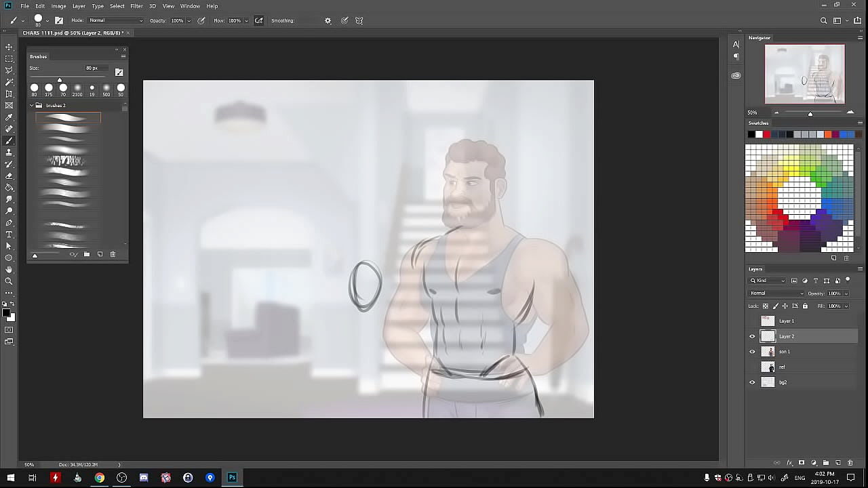Image resolution: width=868 pixels, height=488 pixels.
Task: Show the ref layer
Action: coord(752,367)
